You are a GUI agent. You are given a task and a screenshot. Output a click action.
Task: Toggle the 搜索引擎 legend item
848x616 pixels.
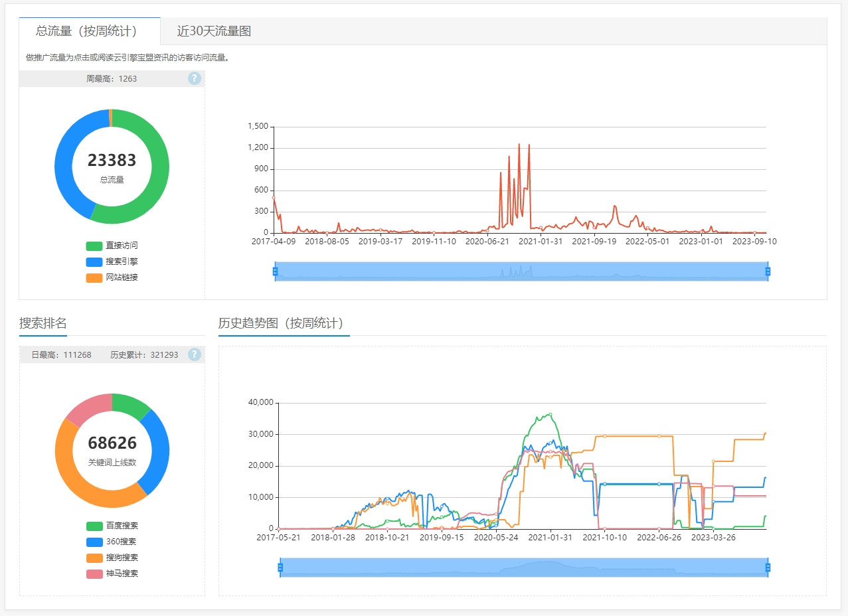pyautogui.click(x=112, y=262)
